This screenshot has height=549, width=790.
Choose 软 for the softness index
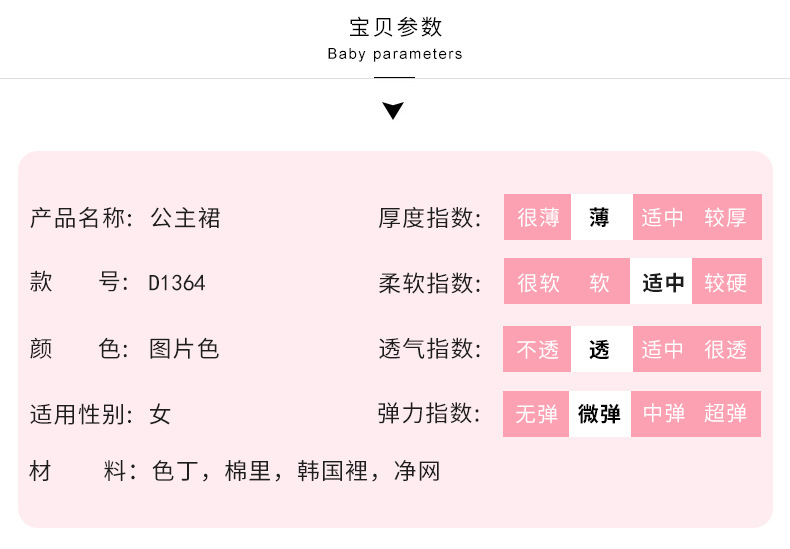point(600,282)
